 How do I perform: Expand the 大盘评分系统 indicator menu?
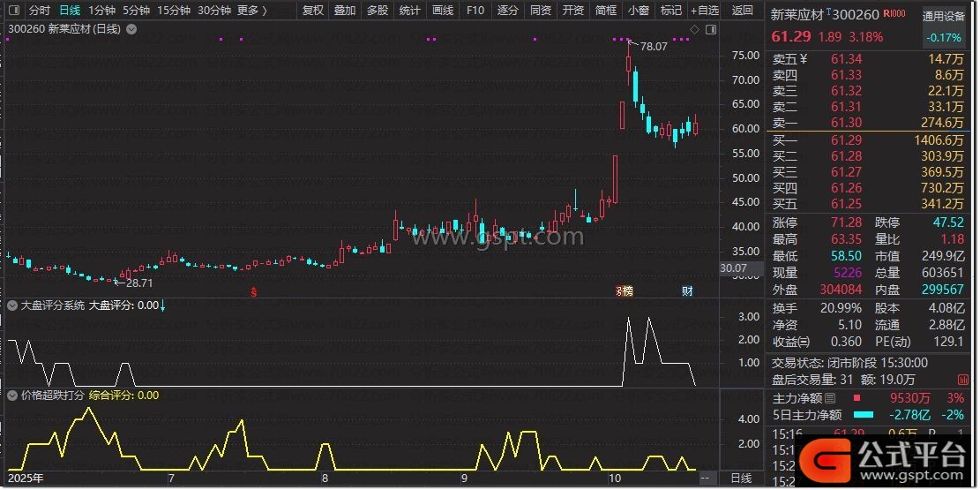pos(12,305)
